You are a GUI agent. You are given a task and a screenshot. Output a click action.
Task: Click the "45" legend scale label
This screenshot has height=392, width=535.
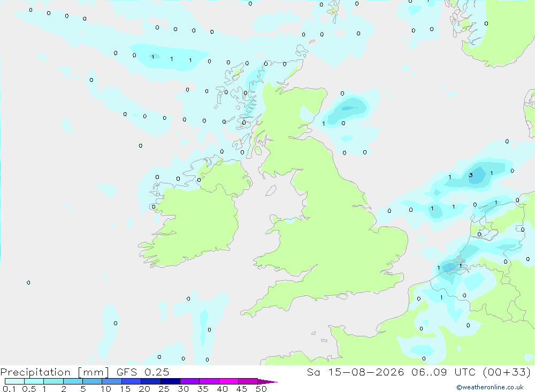coord(242,389)
